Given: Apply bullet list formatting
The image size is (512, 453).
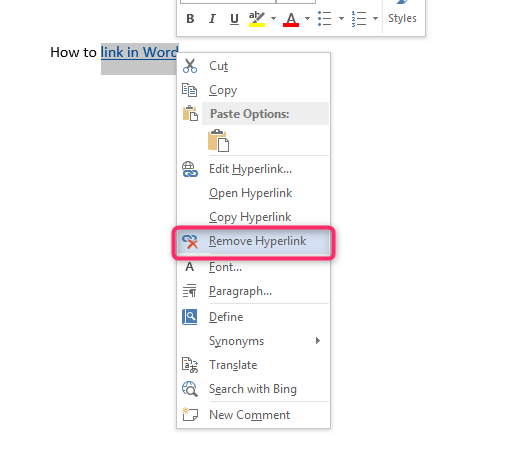Looking at the screenshot, I should (325, 19).
